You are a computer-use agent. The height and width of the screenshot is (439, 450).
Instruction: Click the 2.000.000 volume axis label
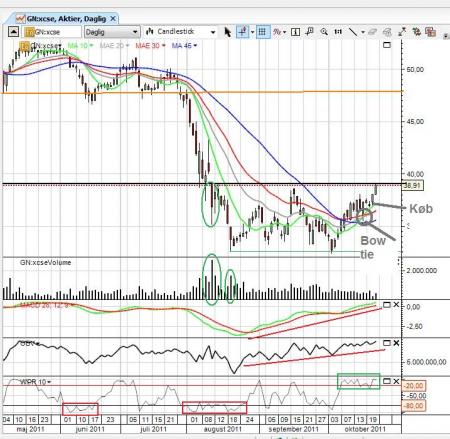click(422, 270)
